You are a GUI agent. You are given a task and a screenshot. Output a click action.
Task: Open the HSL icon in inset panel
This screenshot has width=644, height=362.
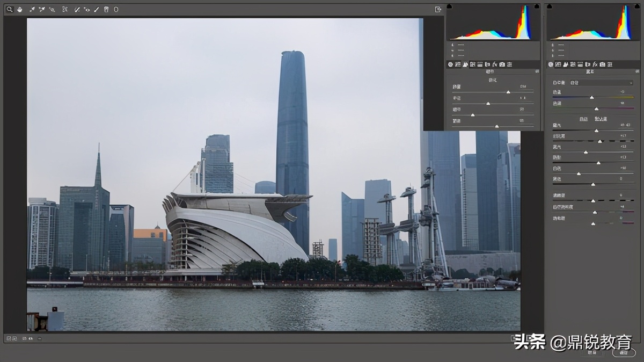[x=473, y=64]
